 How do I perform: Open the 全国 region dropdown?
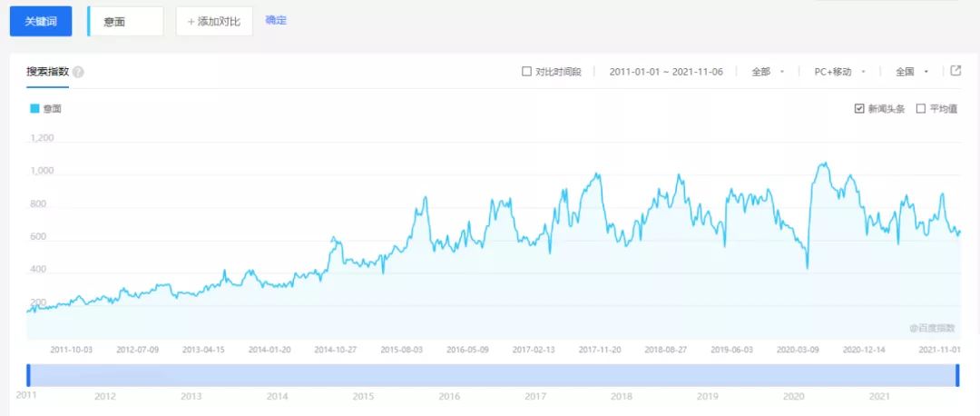pyautogui.click(x=911, y=72)
